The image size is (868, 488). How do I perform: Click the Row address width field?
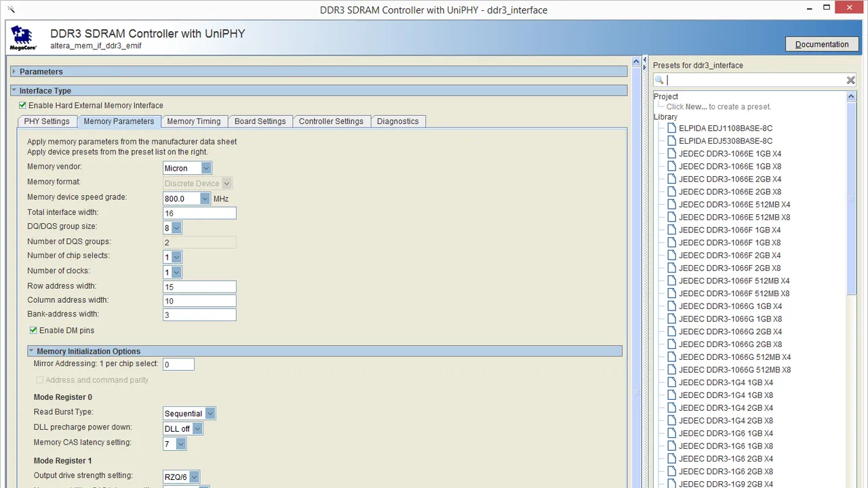(199, 287)
